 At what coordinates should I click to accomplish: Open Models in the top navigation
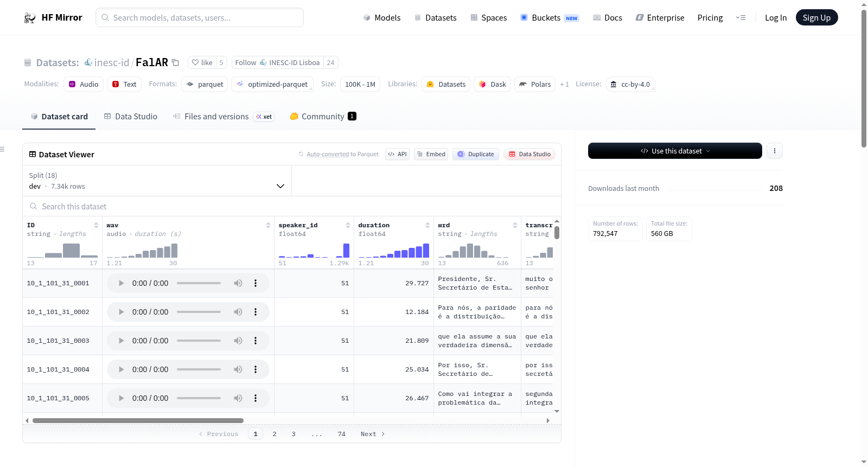click(382, 18)
